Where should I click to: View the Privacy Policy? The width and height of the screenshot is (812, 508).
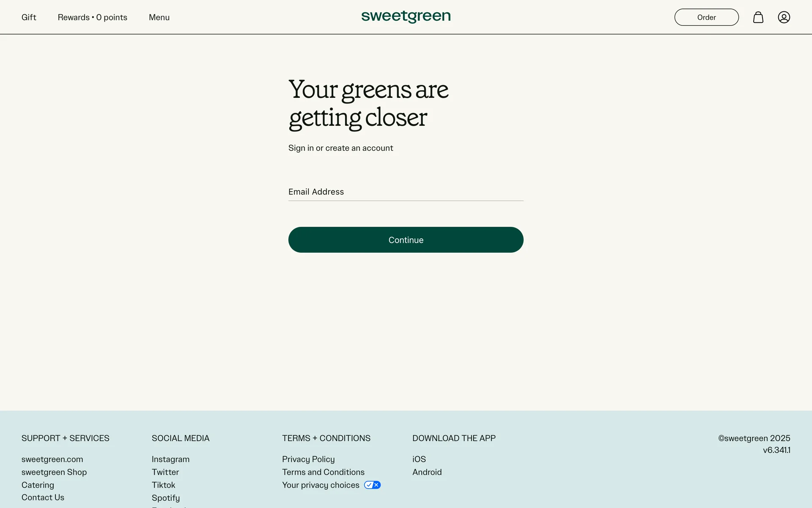click(x=308, y=459)
